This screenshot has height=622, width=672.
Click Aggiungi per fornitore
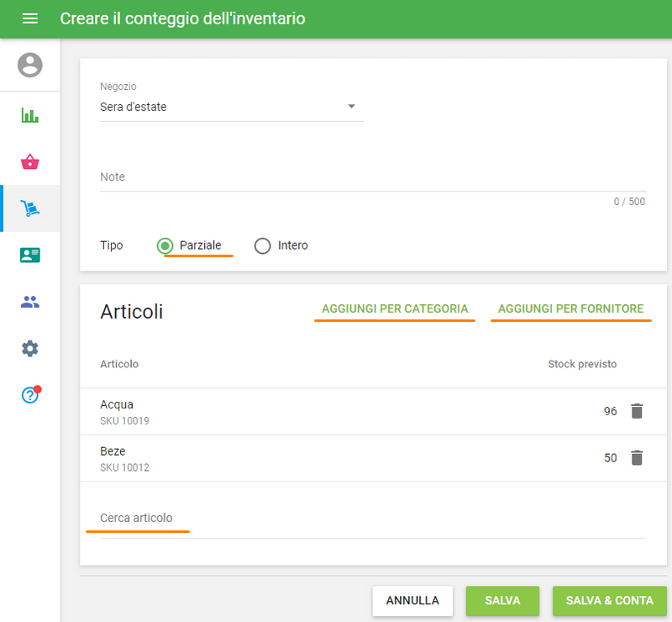[x=570, y=308]
